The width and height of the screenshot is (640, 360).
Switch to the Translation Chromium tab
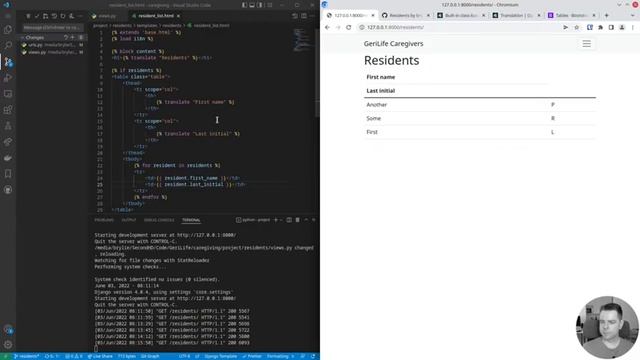coord(516,16)
